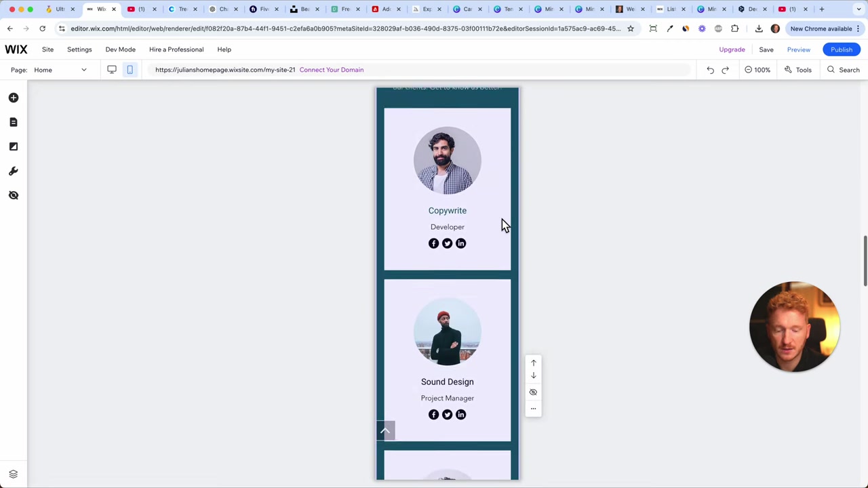This screenshot has height=488, width=868.
Task: Open the Pages and Menu panel icon
Action: click(14, 122)
